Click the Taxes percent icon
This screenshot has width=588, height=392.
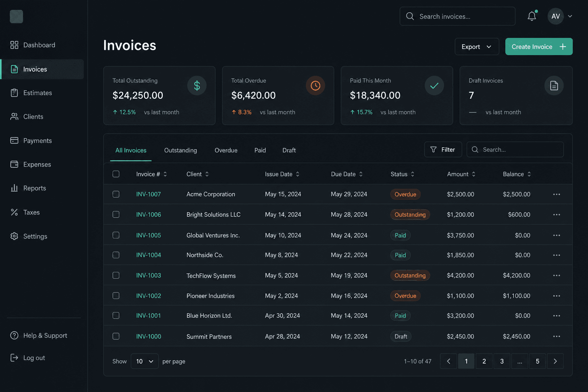[x=14, y=212]
